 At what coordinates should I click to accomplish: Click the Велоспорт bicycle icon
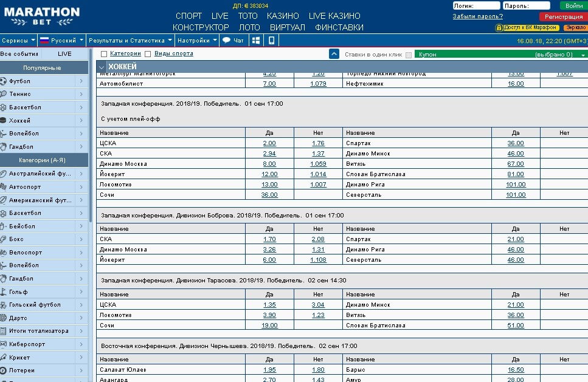4,253
